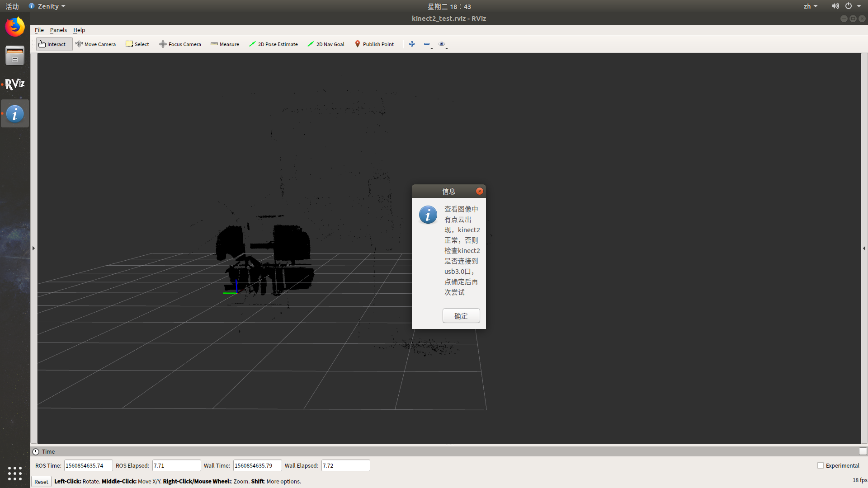Choose the Select tool
This screenshot has height=488, width=868.
(x=137, y=44)
